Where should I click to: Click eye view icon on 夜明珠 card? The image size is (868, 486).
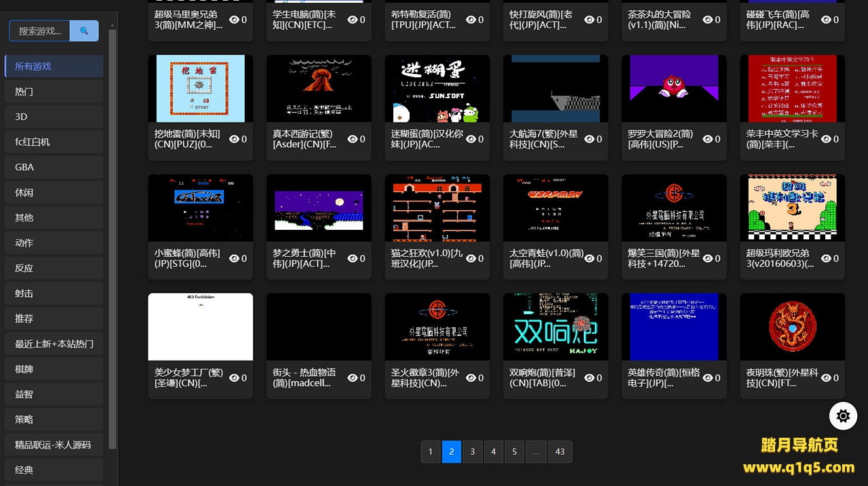coord(826,378)
